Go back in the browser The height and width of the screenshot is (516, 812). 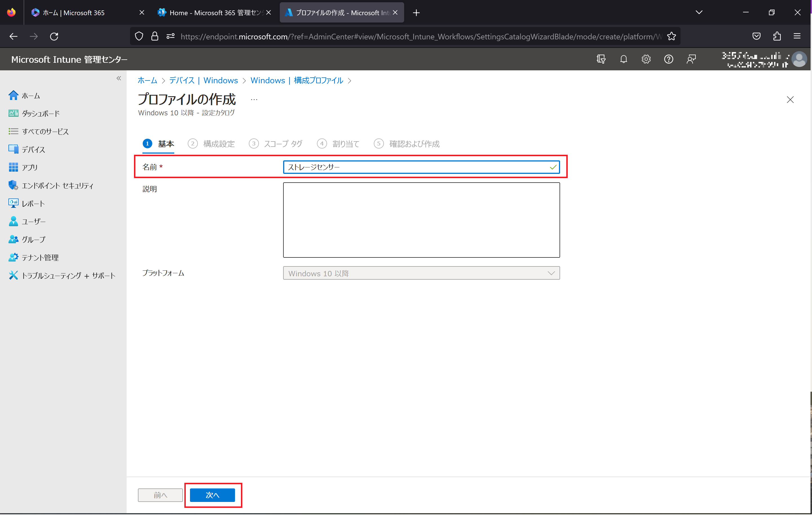coord(14,36)
